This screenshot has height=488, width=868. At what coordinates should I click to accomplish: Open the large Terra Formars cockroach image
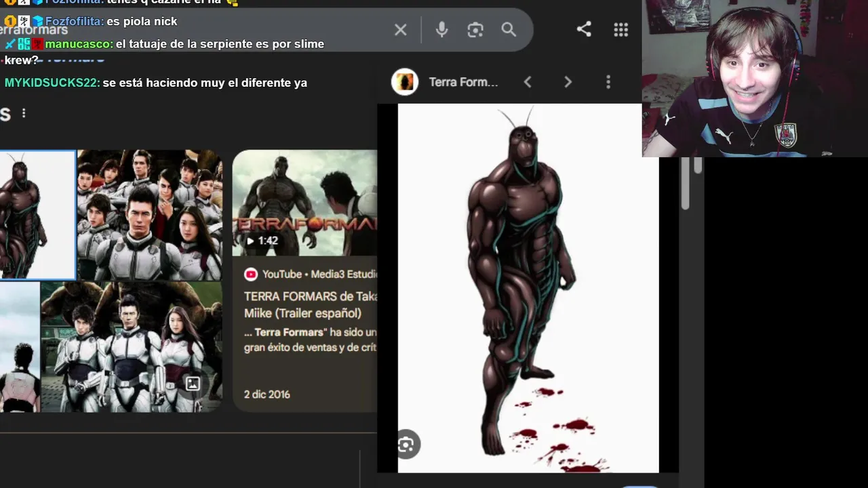coord(528,288)
